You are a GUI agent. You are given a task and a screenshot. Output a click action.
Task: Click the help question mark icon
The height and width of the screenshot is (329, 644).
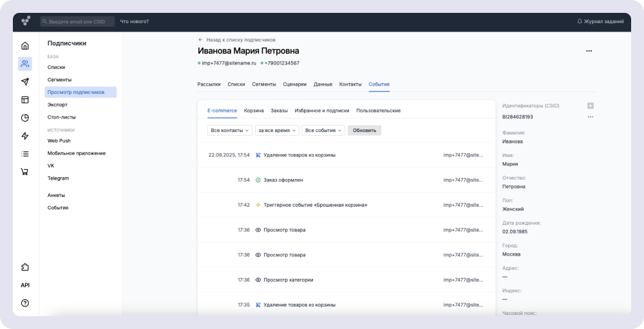coord(25,303)
